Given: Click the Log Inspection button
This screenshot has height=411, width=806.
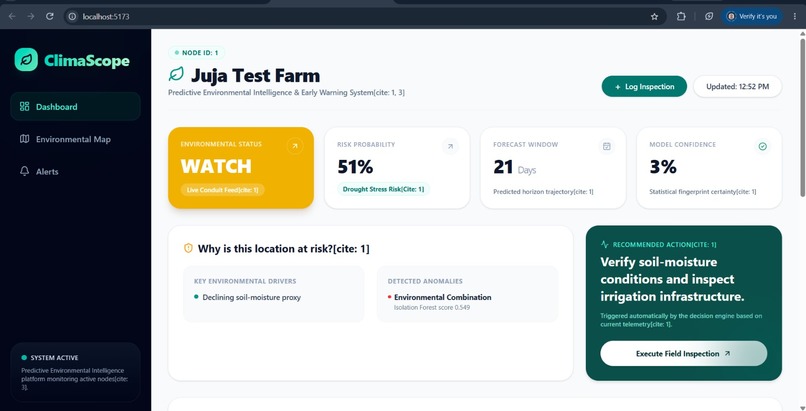Looking at the screenshot, I should coord(644,86).
